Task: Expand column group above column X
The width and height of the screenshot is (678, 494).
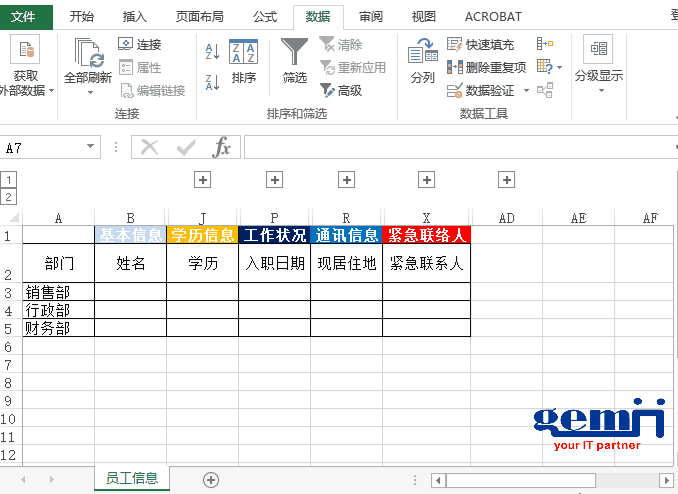Action: [x=426, y=180]
